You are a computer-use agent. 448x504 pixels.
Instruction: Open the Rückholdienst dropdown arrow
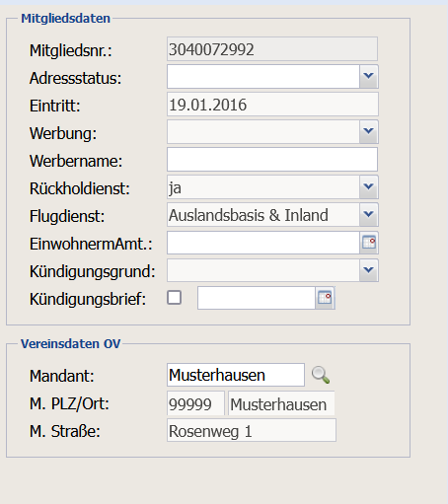(368, 187)
